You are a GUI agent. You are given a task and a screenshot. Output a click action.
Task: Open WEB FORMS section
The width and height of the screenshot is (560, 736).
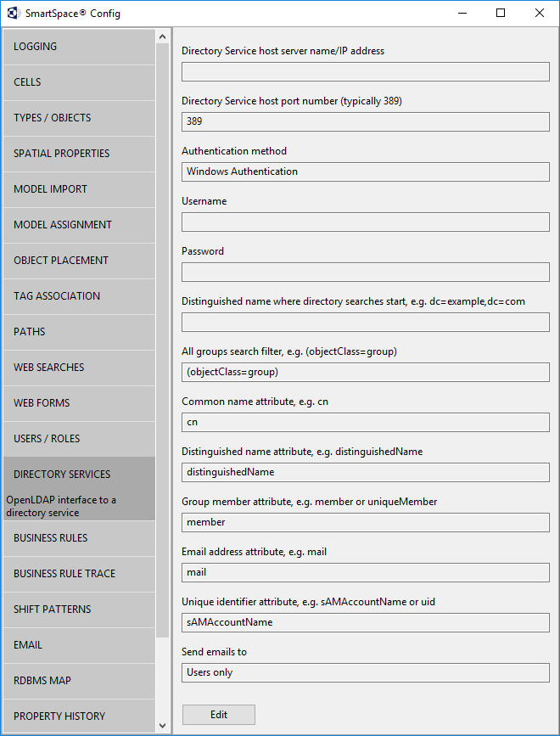point(79,403)
